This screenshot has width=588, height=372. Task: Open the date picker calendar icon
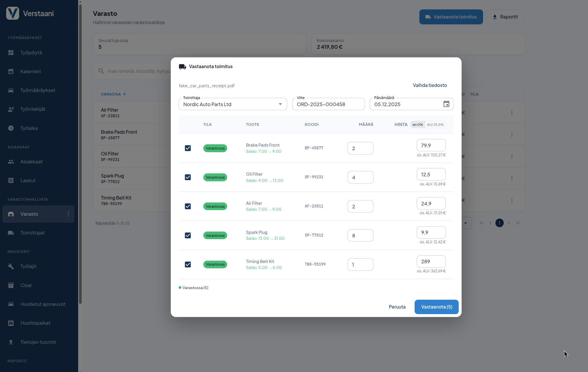click(446, 104)
